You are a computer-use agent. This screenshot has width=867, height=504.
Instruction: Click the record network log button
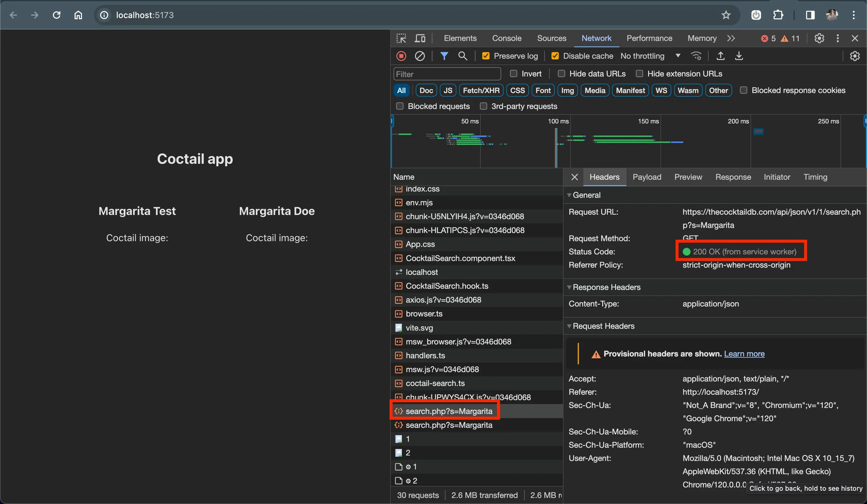click(401, 56)
